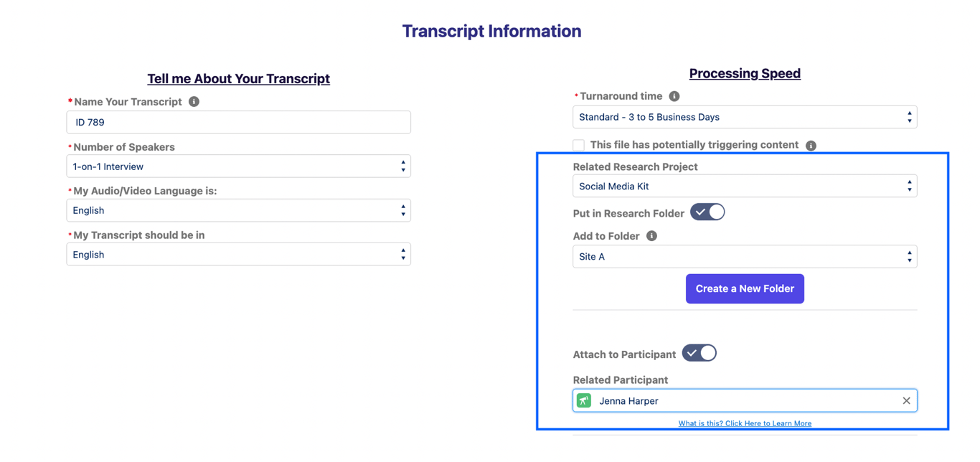Image resolution: width=980 pixels, height=462 pixels.
Task: Open My Transcript should be in dropdown
Action: [239, 255]
